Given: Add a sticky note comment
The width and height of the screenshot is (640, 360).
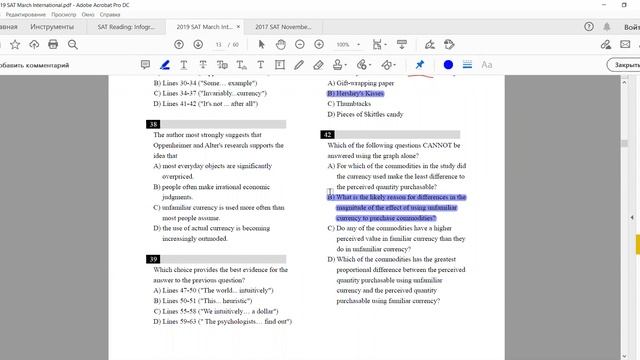Looking at the screenshot, I should [x=145, y=64].
